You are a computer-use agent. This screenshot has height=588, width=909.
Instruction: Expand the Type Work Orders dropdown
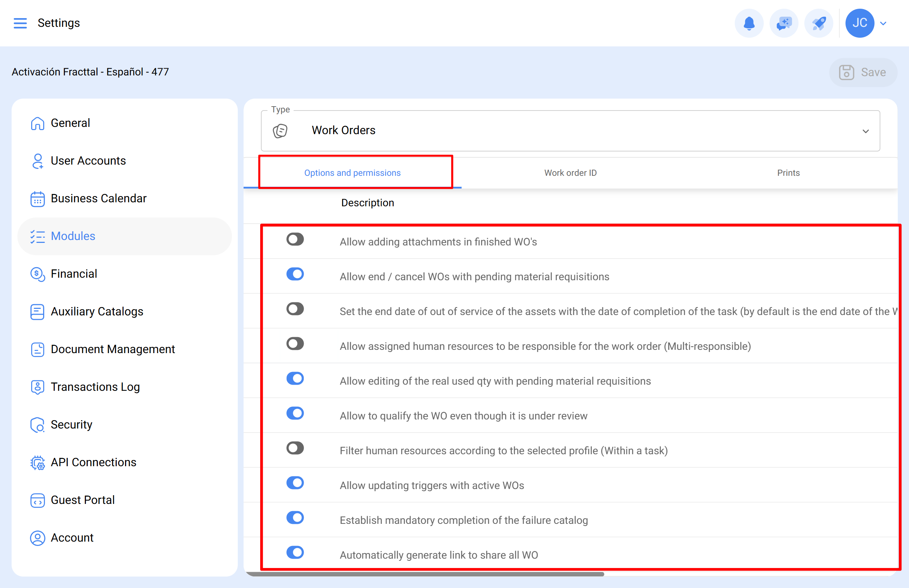[570, 131]
